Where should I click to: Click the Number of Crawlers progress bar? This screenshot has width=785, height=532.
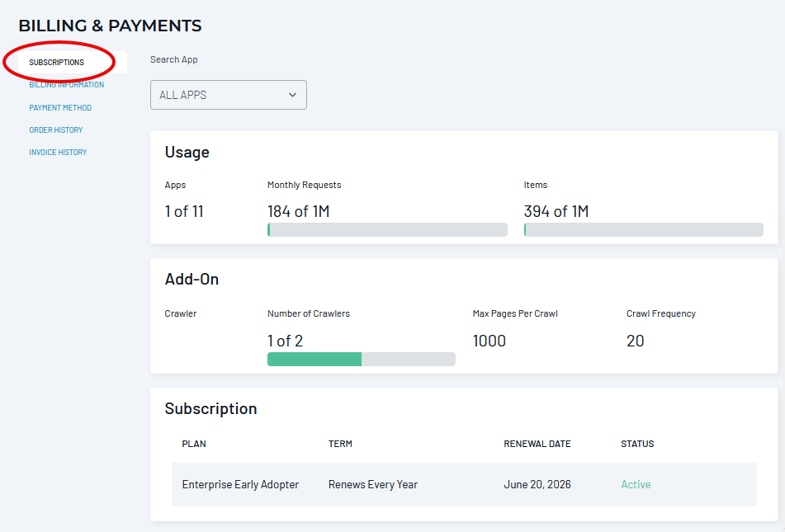tap(362, 359)
